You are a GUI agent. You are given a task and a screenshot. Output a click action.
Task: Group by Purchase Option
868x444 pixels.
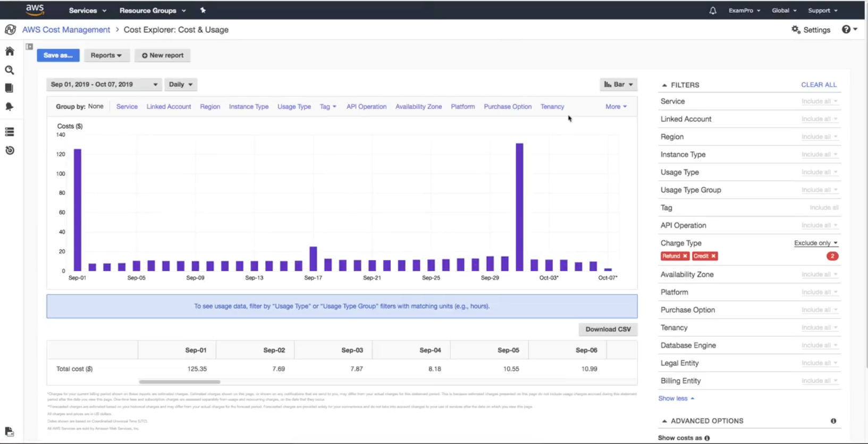coord(508,107)
